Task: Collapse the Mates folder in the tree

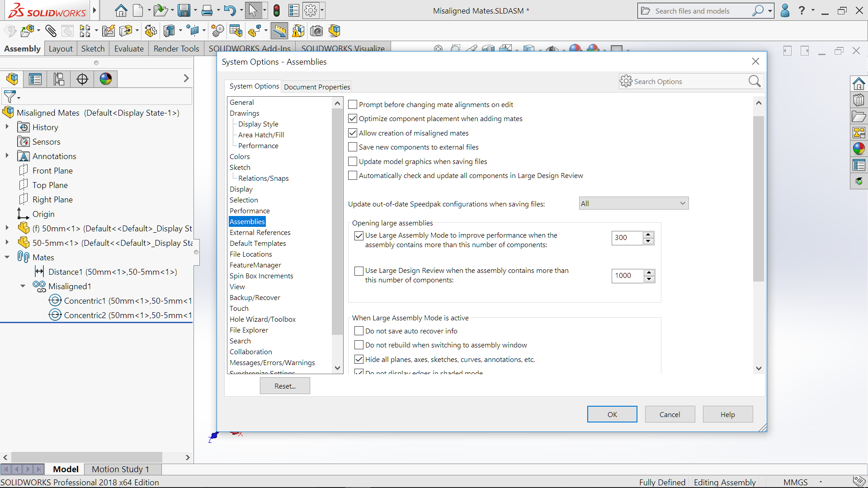Action: pyautogui.click(x=7, y=257)
